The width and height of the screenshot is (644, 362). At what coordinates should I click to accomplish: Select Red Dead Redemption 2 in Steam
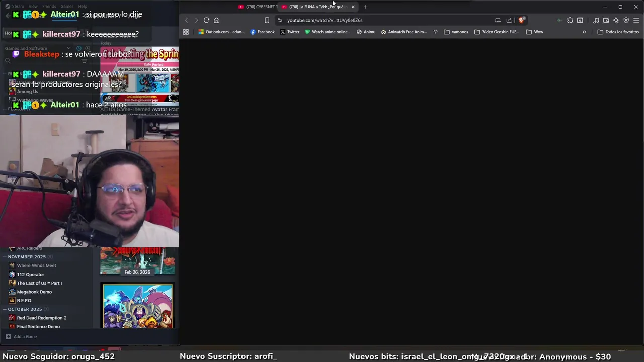coord(42,318)
